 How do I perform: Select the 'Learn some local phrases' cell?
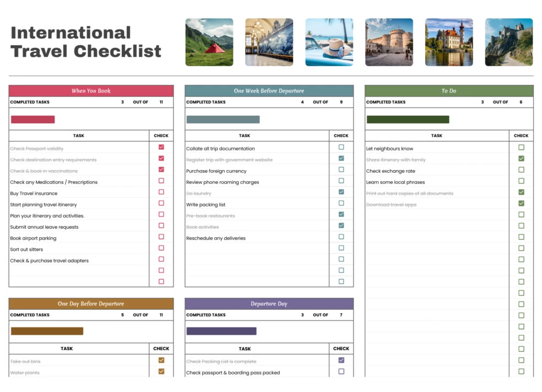[x=437, y=182]
